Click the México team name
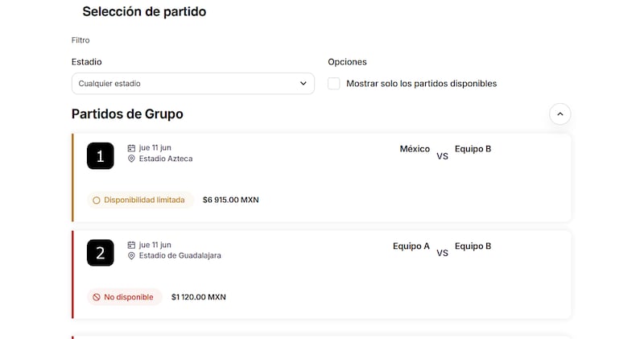Viewport: 644px width, 339px height. [415, 149]
